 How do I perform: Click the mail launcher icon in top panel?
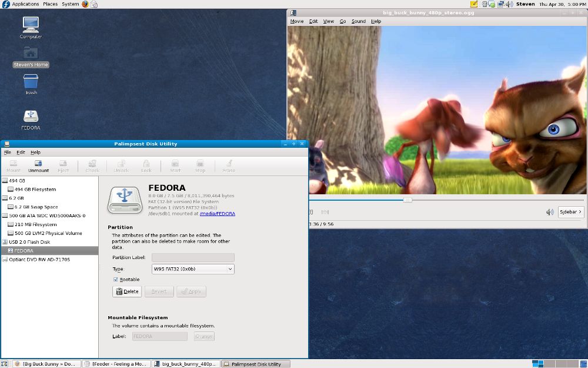pos(94,4)
